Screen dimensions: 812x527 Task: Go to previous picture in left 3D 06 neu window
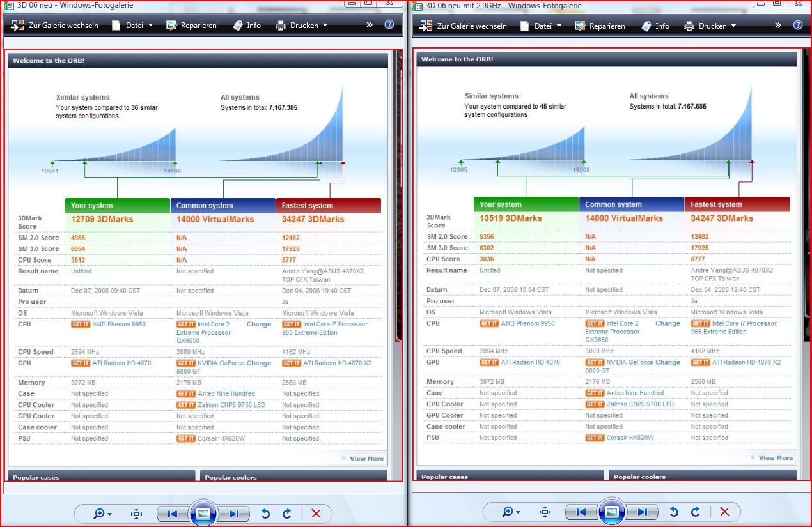173,514
